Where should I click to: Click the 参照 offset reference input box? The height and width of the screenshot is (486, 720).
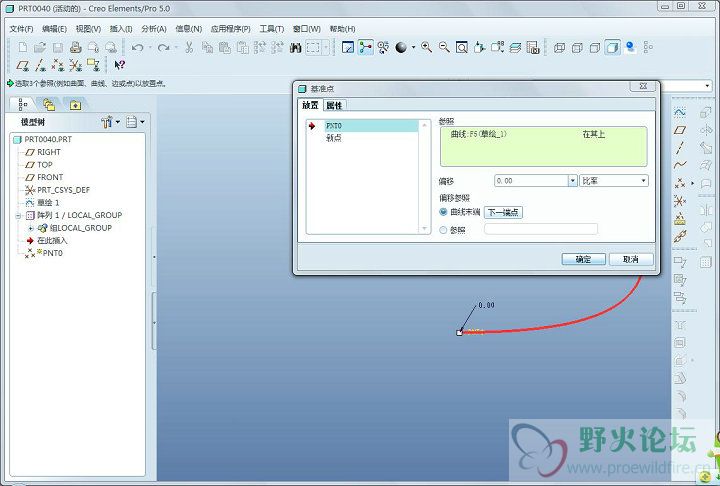(x=541, y=229)
